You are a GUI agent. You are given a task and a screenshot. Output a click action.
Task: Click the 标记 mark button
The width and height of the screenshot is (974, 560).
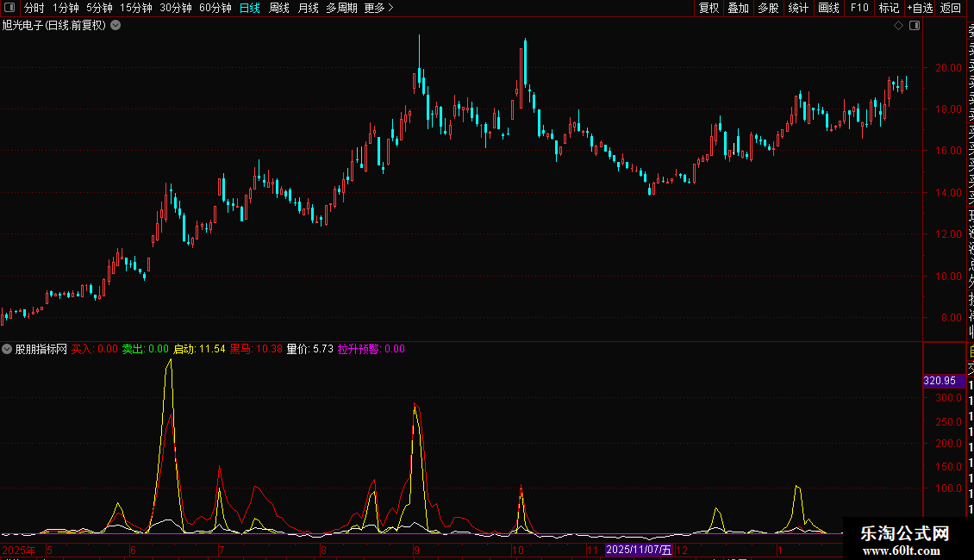click(889, 8)
